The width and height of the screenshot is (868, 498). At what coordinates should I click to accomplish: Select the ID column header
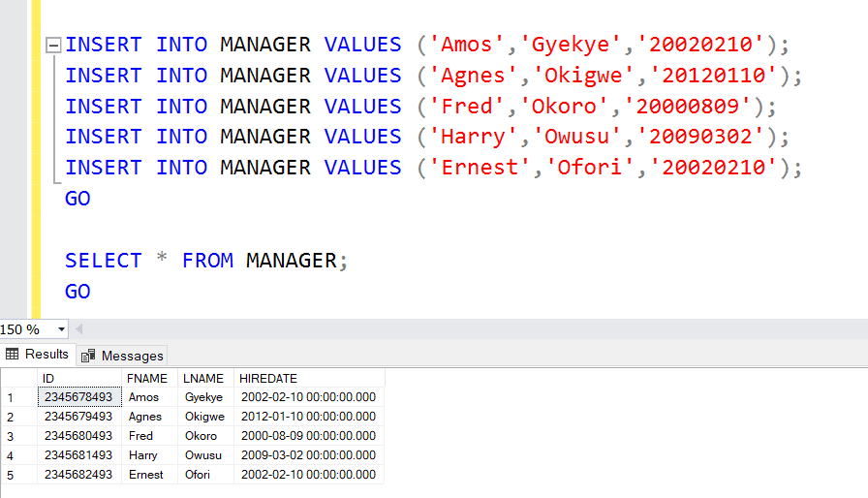click(x=48, y=378)
